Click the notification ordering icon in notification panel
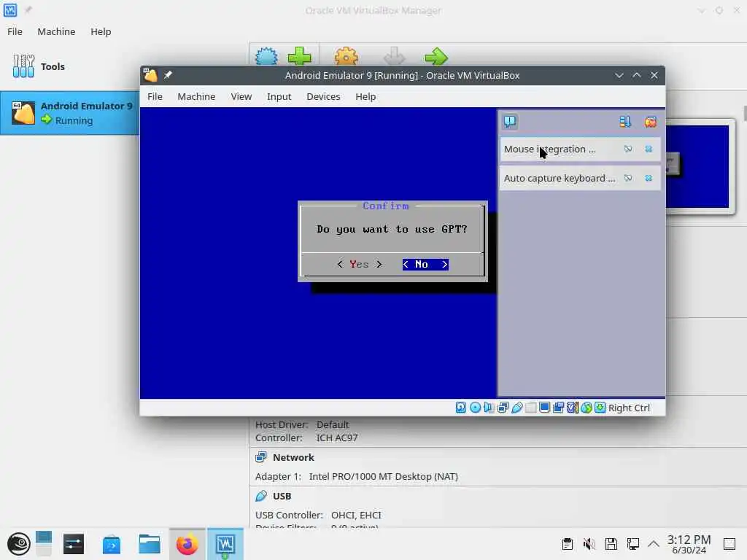This screenshot has width=747, height=560. coord(624,122)
